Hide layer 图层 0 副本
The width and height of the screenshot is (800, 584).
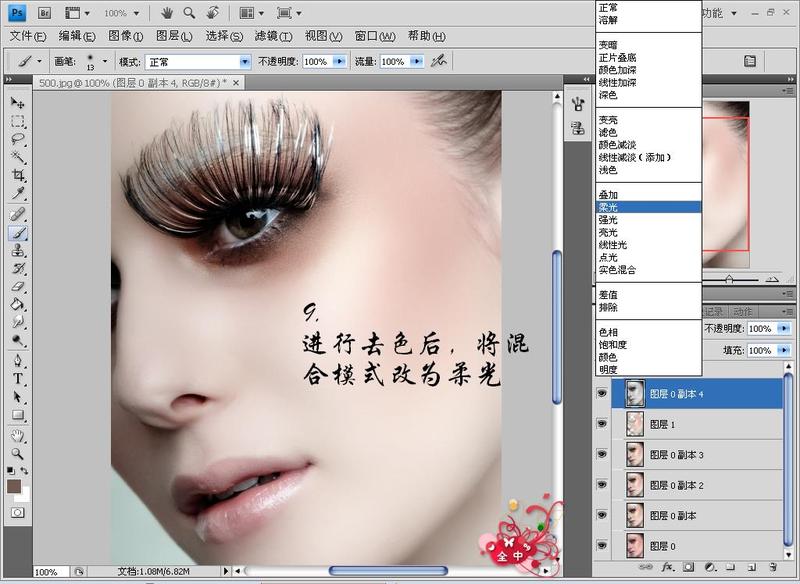pos(602,515)
